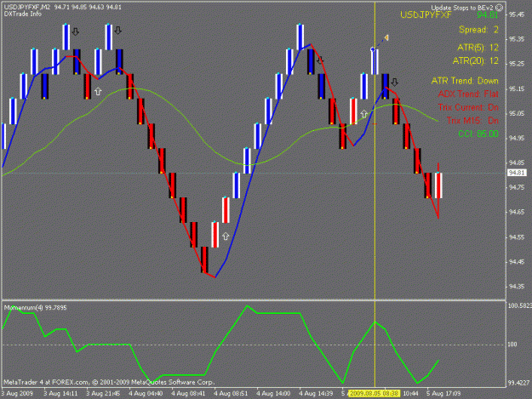Screen dimensions: 532x399
Task: Click the up arrow signal next to the red-white candle near 95.05
Action: 363,114
